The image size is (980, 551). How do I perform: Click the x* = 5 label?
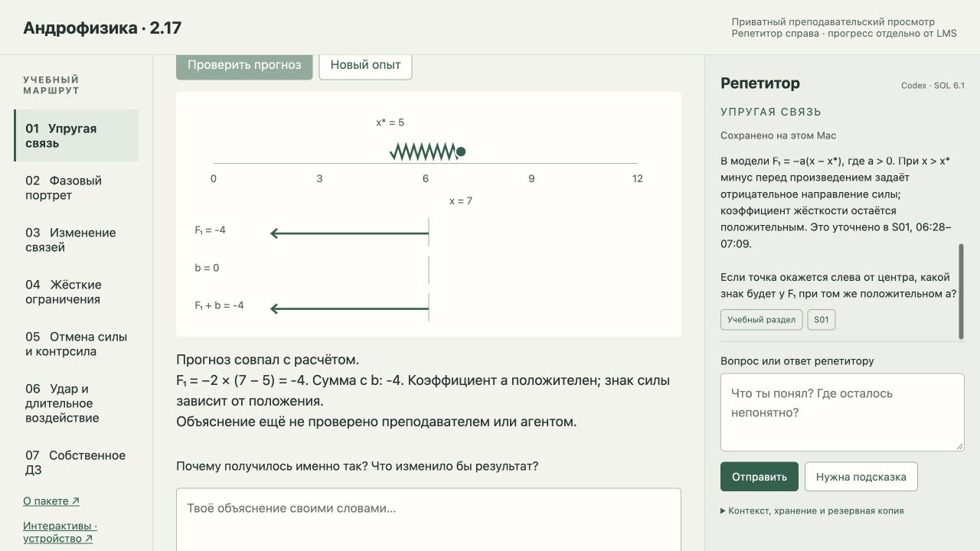[390, 122]
